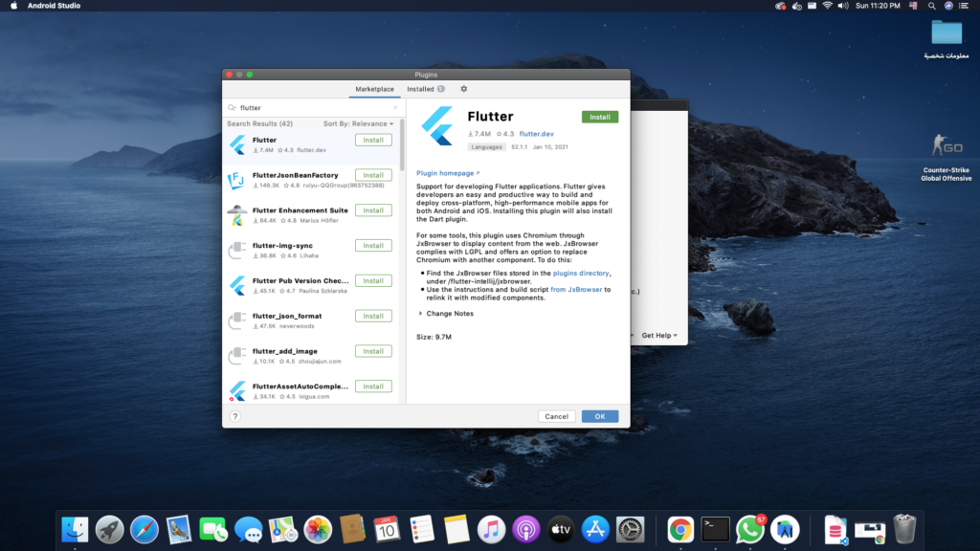The height and width of the screenshot is (551, 980).
Task: Open App Store from the dock
Action: (x=595, y=530)
